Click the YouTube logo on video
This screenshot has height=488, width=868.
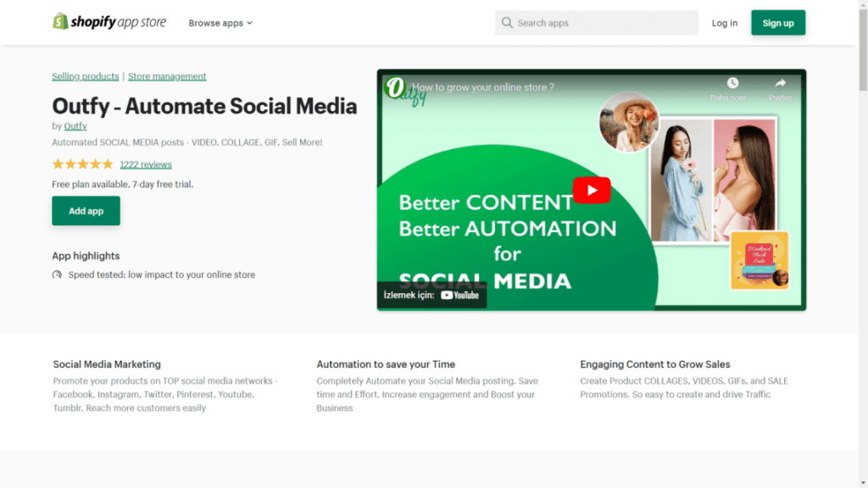click(460, 296)
